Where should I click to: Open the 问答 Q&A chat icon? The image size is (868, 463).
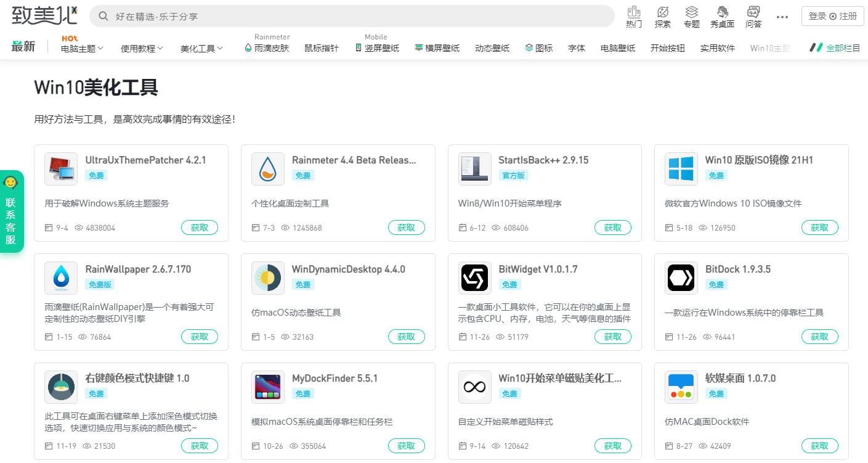pyautogui.click(x=754, y=16)
